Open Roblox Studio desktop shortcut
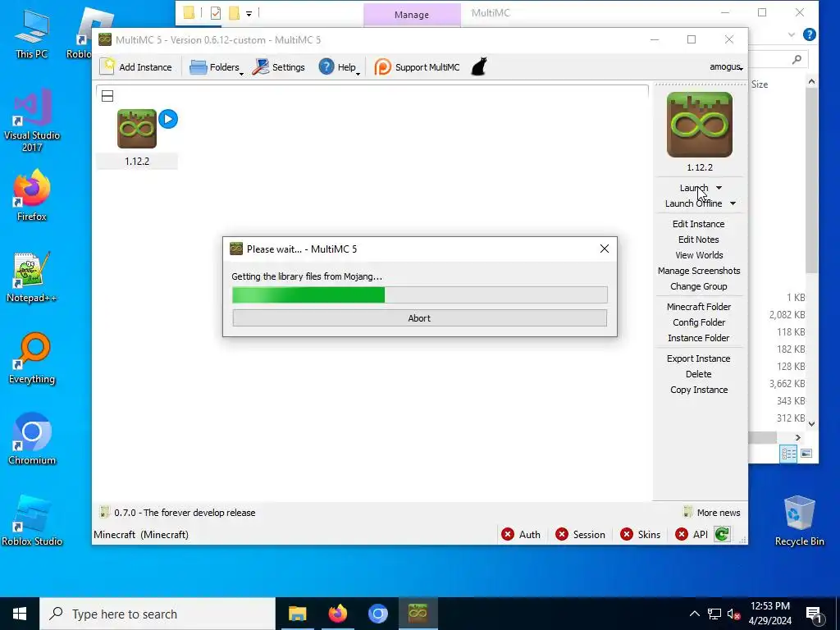 tap(32, 521)
